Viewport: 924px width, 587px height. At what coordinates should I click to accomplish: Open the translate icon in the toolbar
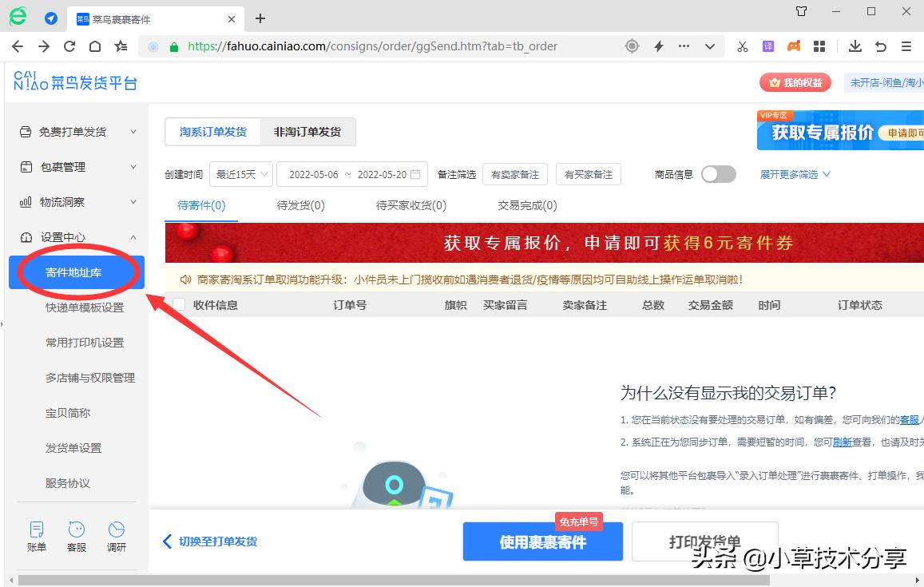tap(768, 46)
